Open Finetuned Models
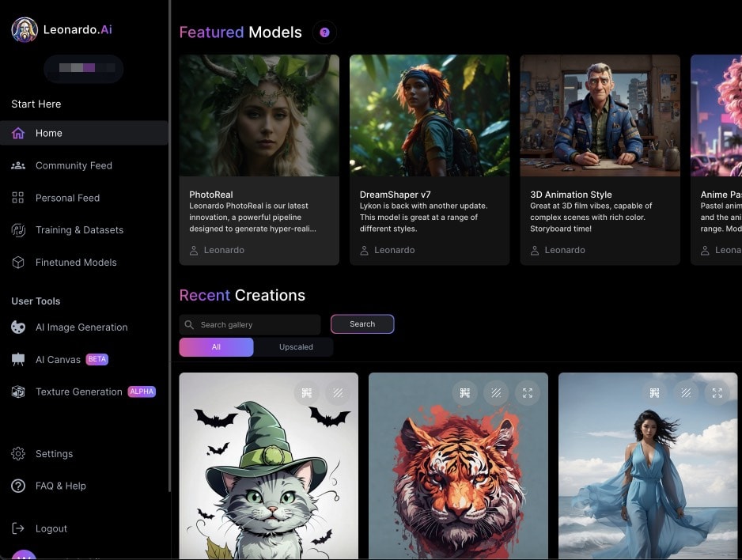Image resolution: width=742 pixels, height=560 pixels. tap(76, 262)
